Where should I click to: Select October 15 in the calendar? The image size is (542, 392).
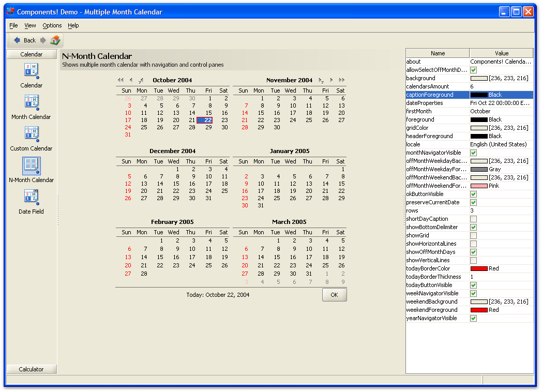208,113
